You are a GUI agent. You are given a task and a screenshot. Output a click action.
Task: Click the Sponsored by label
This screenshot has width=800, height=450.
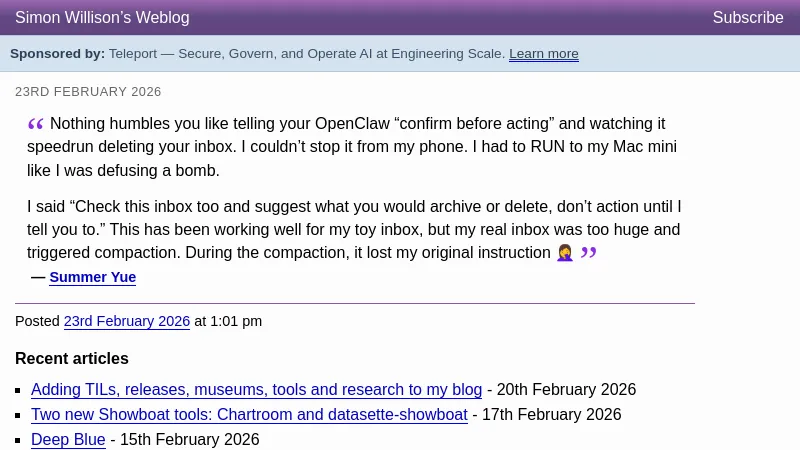click(57, 54)
